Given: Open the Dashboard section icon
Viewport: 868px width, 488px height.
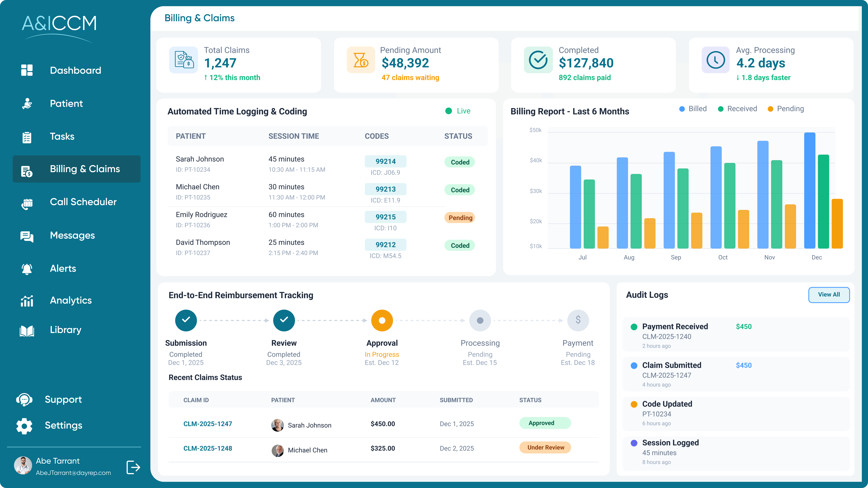Looking at the screenshot, I should pyautogui.click(x=27, y=70).
